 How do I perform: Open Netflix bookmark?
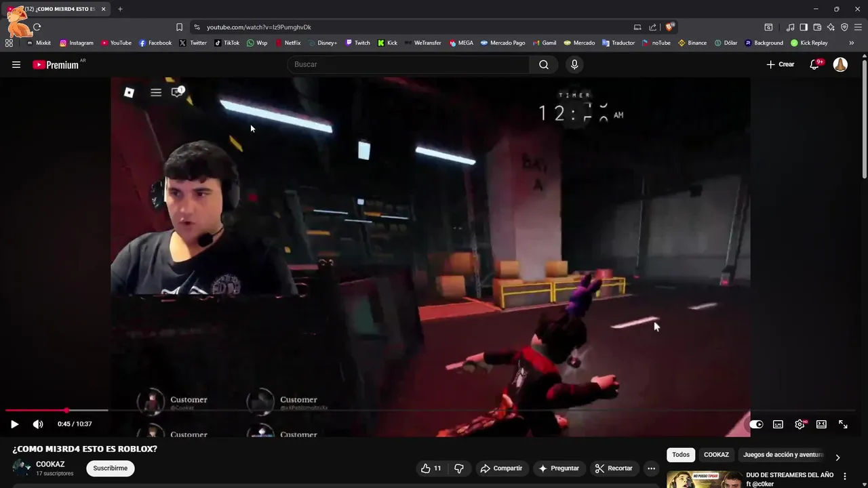288,43
